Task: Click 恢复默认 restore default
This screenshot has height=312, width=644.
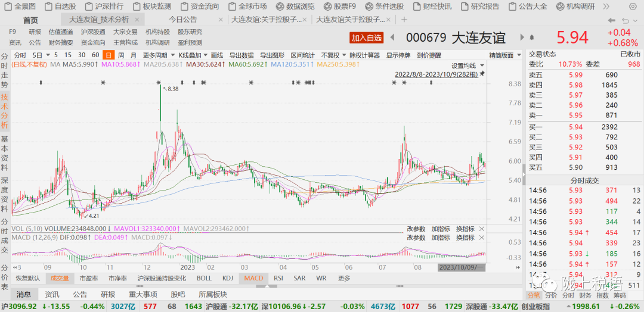Action: pos(28,279)
